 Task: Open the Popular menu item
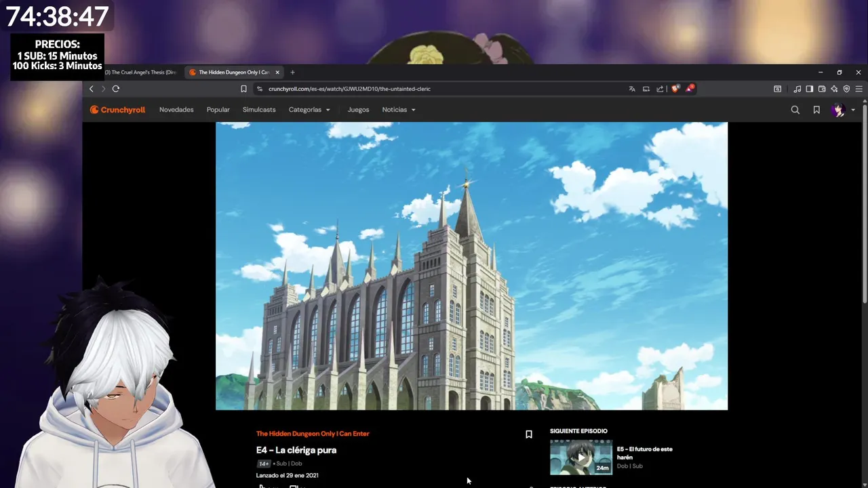(218, 110)
